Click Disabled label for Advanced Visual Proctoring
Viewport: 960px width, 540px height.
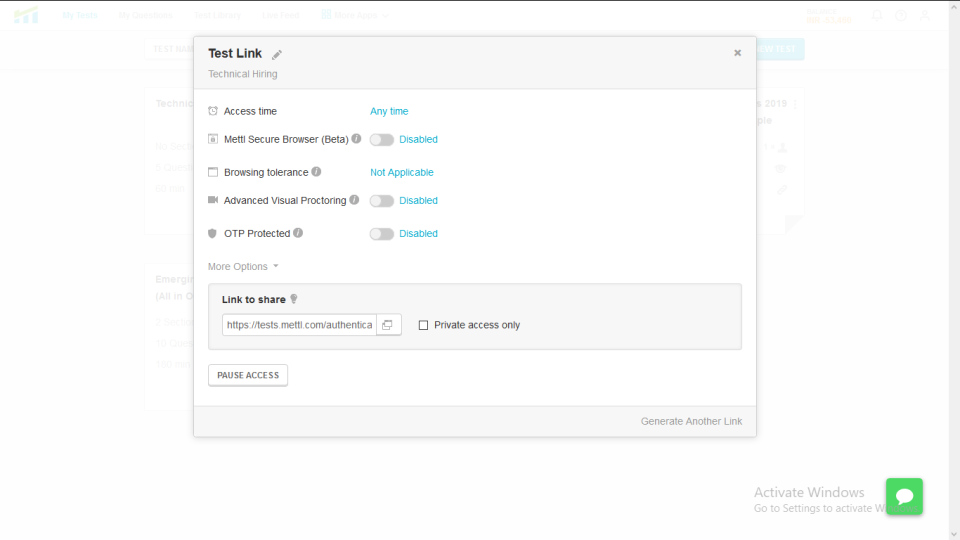click(418, 201)
